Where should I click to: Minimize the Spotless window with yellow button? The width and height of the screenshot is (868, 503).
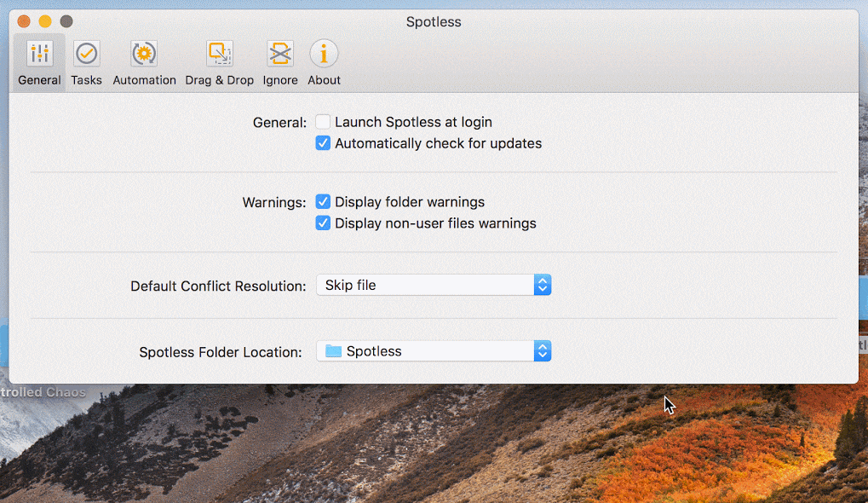point(45,21)
